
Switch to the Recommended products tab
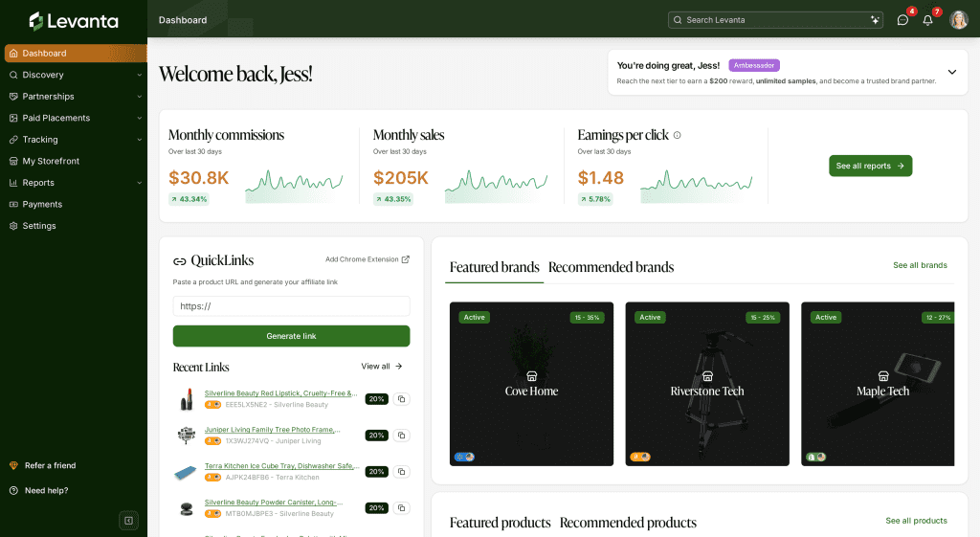[x=628, y=523]
